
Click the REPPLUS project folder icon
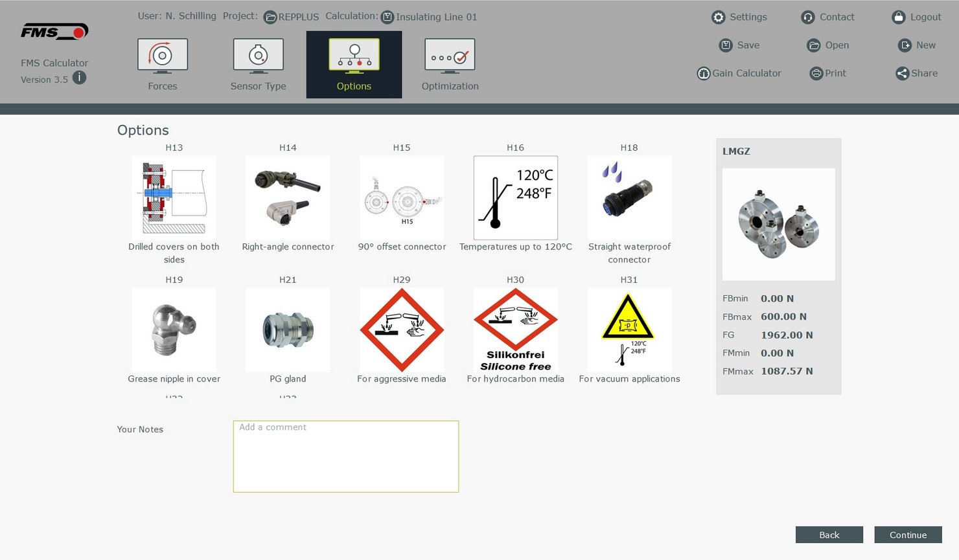[270, 17]
